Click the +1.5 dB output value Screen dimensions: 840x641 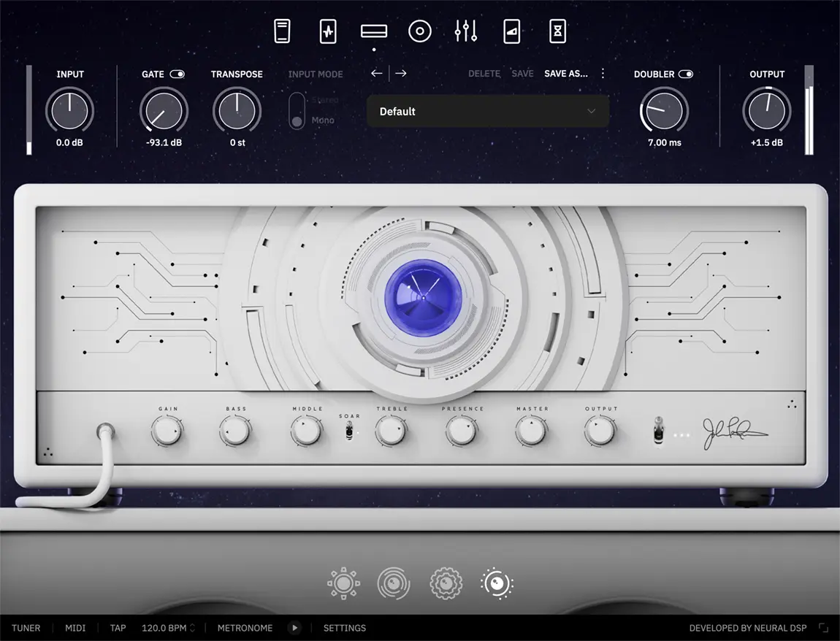click(767, 142)
